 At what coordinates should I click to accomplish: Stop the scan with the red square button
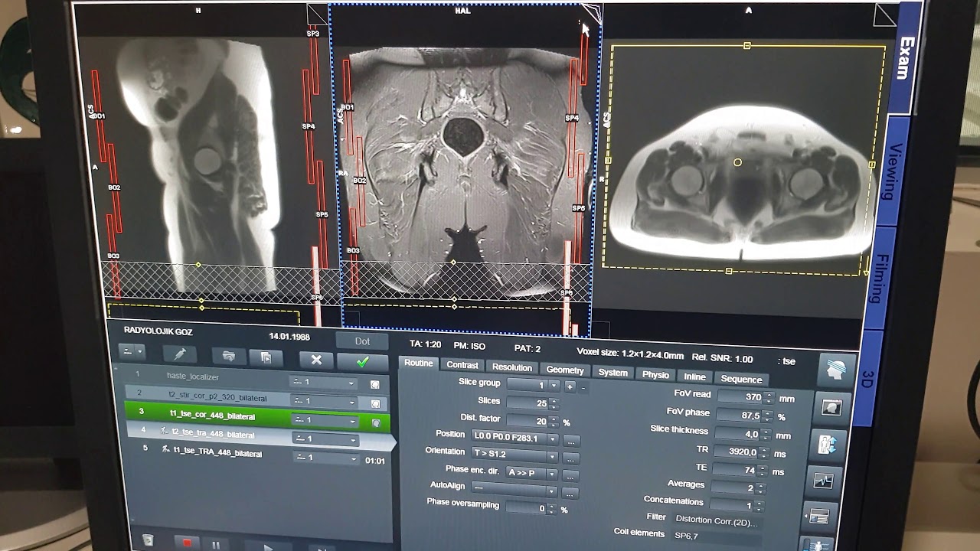(187, 543)
